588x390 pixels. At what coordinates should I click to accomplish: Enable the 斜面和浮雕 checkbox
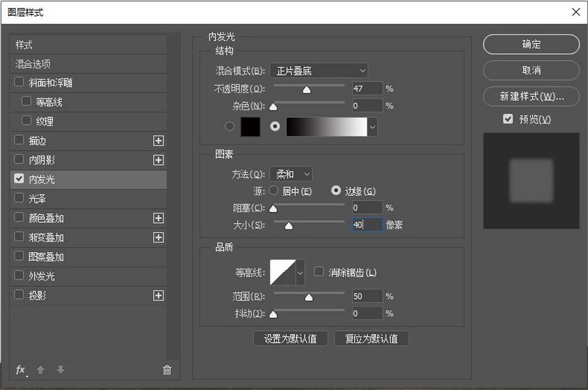tap(19, 83)
